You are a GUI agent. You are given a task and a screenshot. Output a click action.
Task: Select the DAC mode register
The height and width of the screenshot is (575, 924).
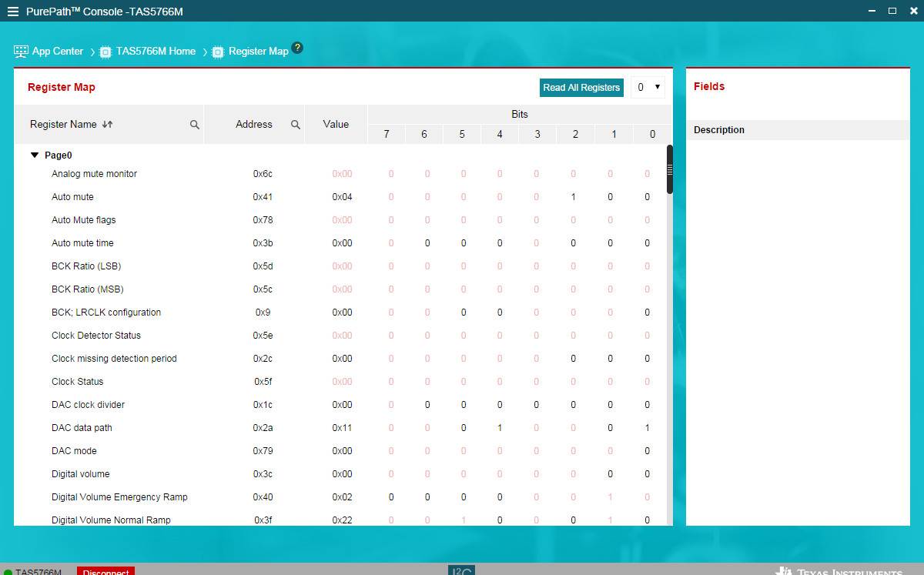coord(74,451)
